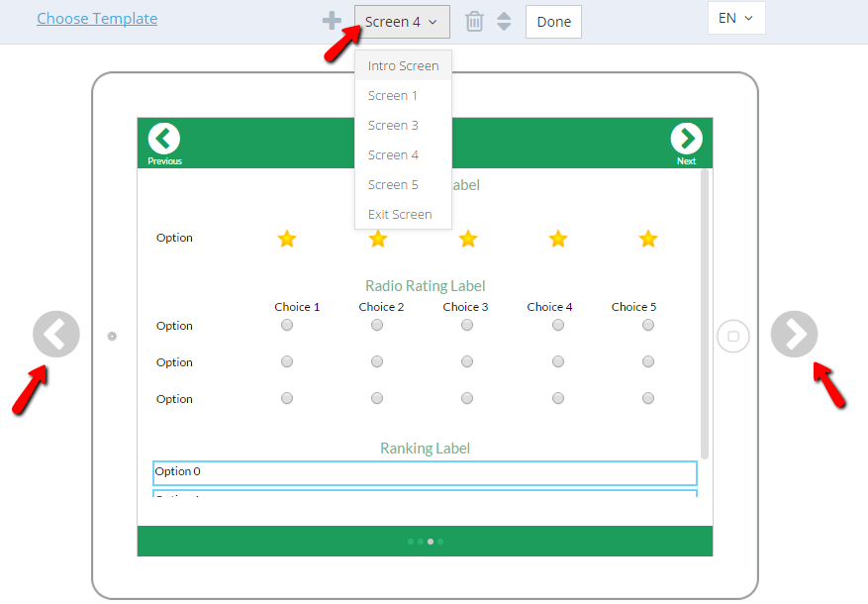868x604 pixels.
Task: Tap the tablet home button
Action: click(733, 336)
